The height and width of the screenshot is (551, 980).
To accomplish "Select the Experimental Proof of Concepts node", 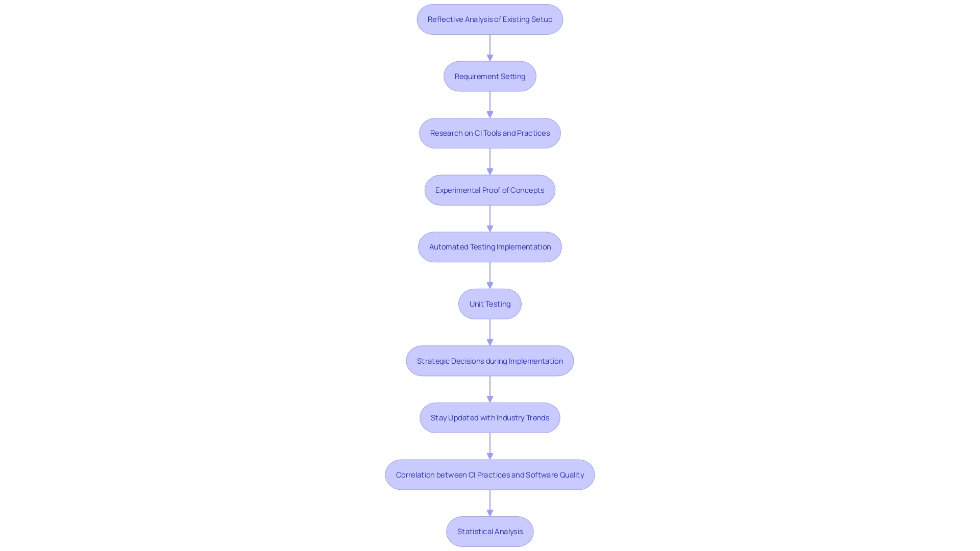I will [490, 189].
